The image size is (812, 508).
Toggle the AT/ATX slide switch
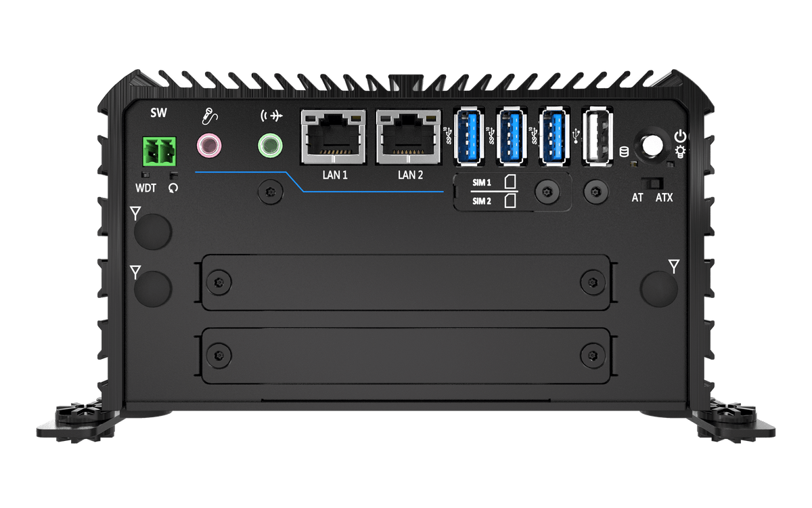click(652, 183)
